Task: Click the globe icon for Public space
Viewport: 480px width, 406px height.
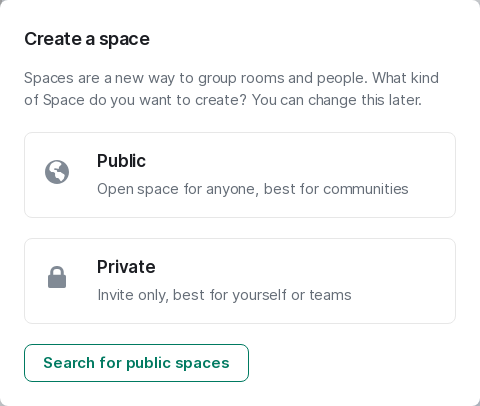Action: coord(57,172)
